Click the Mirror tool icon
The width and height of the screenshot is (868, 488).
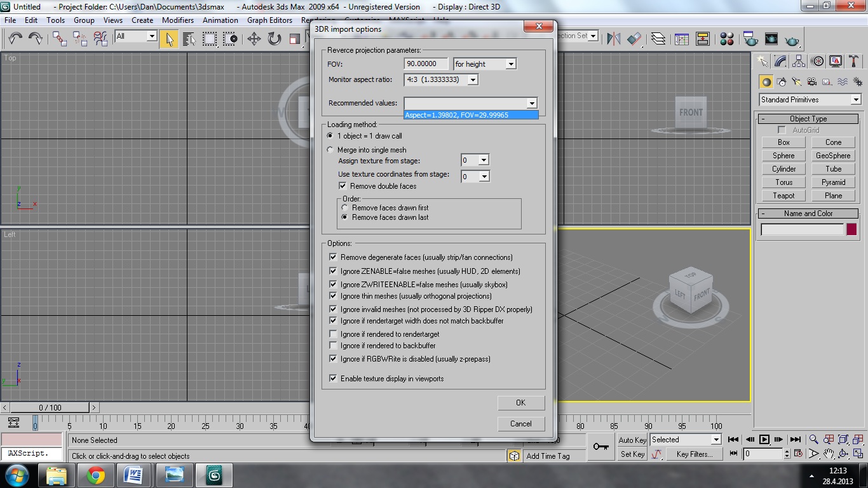click(613, 39)
